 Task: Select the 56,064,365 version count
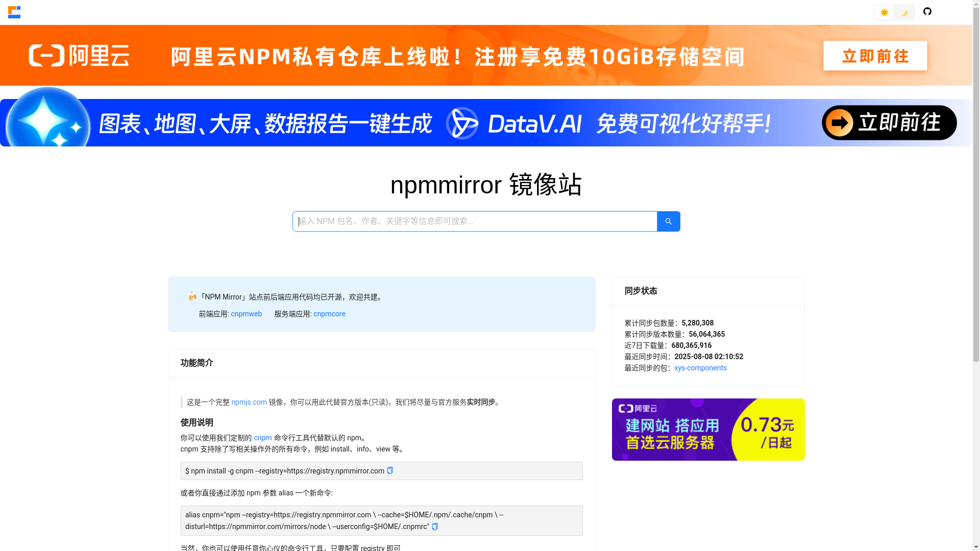point(706,334)
